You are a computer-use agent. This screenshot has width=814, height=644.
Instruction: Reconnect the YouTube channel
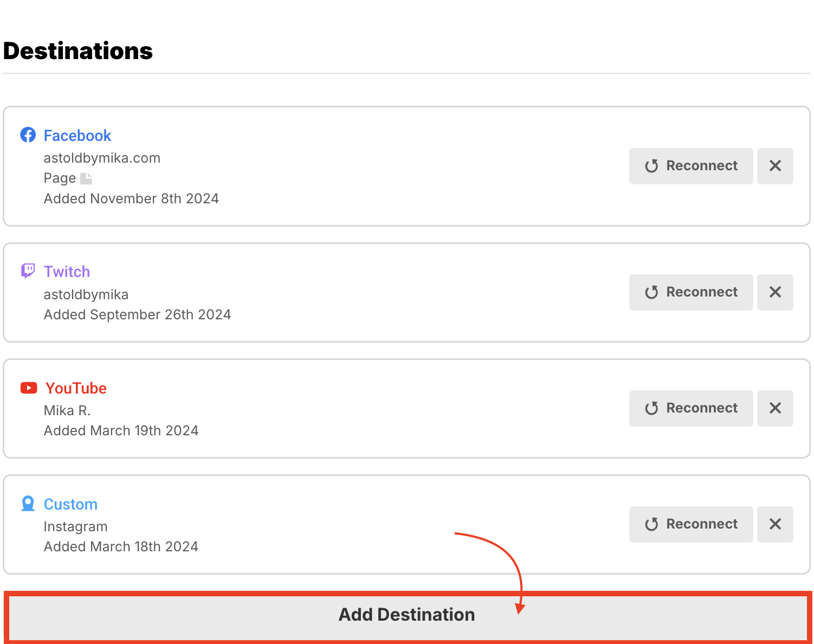(691, 408)
